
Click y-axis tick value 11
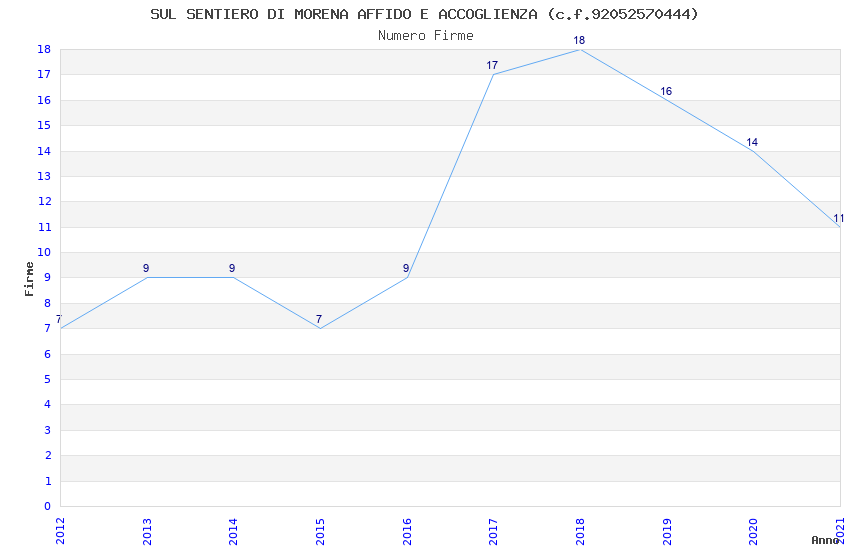coord(44,227)
